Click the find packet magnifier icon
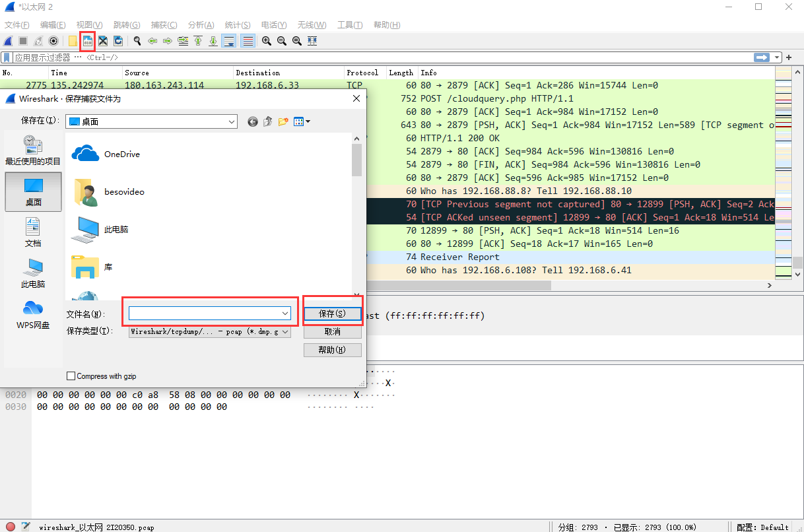The image size is (804, 532). [x=137, y=41]
